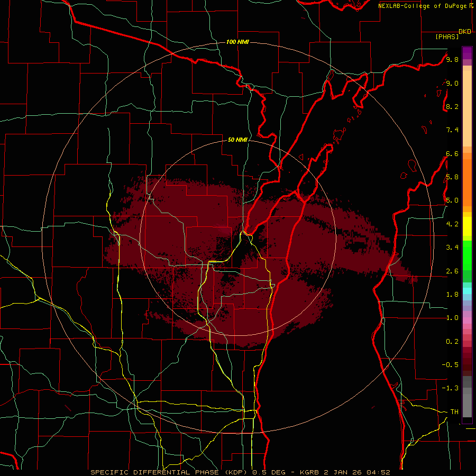Click the DKD text above the legend

(x=464, y=32)
